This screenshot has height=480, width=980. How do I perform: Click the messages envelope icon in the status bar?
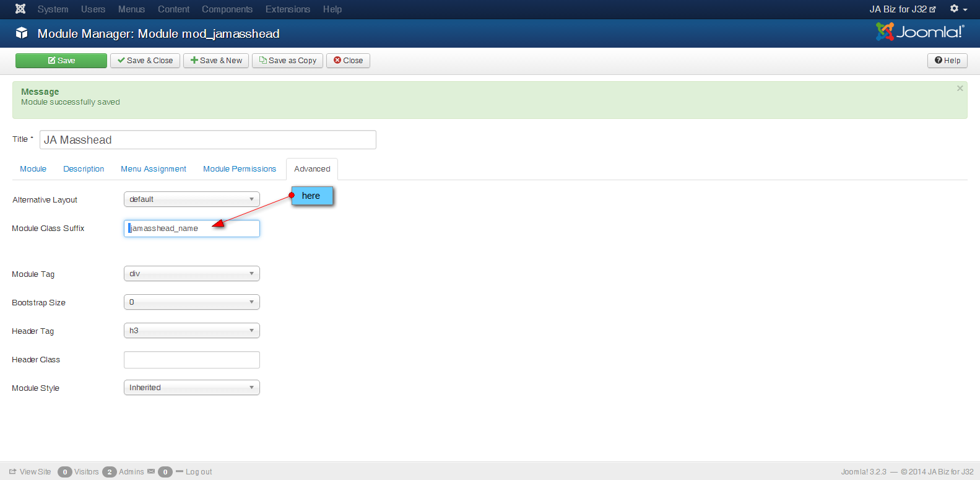tap(151, 471)
